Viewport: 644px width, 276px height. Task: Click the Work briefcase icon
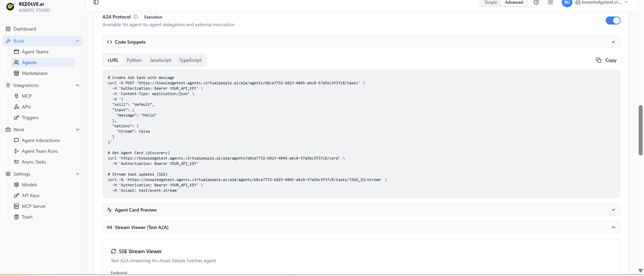coord(8,130)
